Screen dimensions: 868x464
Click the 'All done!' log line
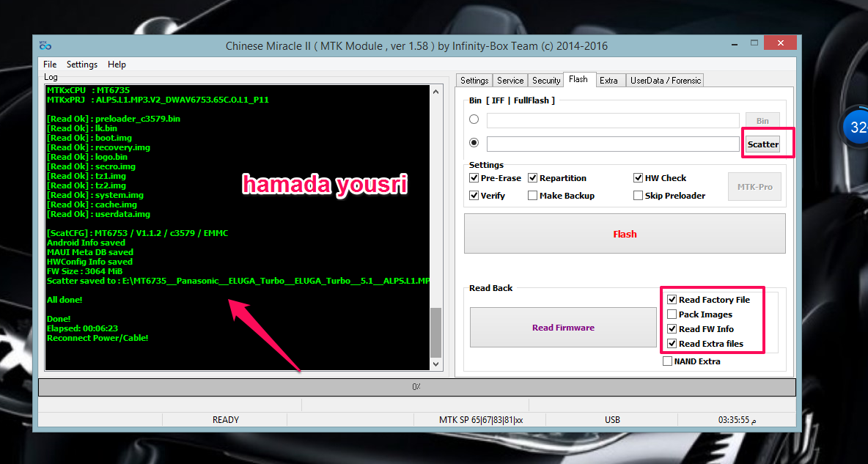[x=65, y=300]
